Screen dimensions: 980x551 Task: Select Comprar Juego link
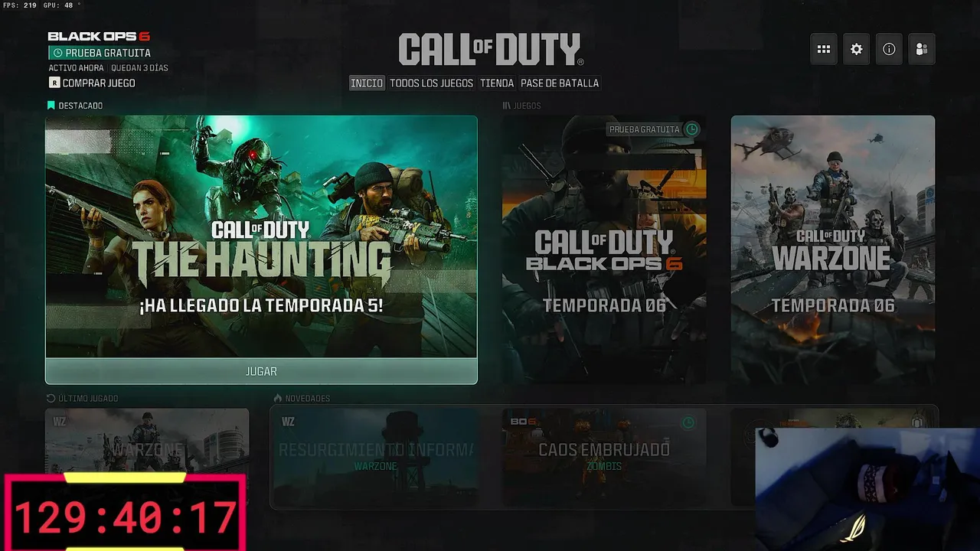click(x=99, y=83)
